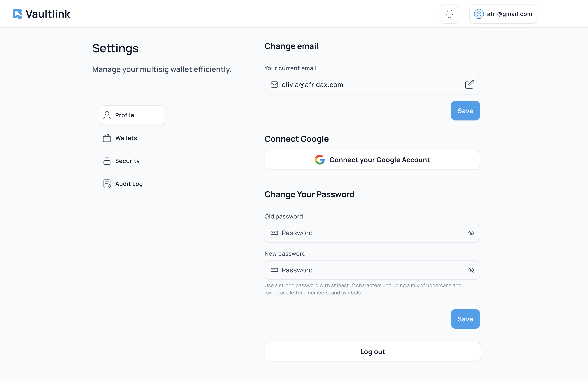Reveal the new password via eye toggle

(471, 270)
